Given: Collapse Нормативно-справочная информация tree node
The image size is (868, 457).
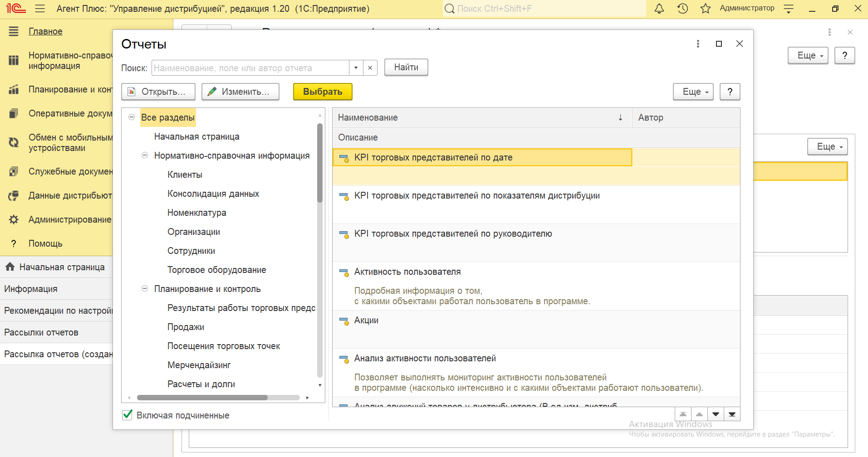Looking at the screenshot, I should point(145,155).
